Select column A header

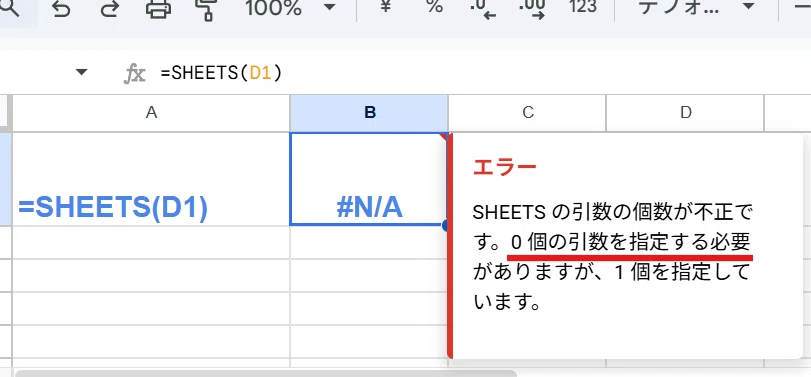[151, 113]
